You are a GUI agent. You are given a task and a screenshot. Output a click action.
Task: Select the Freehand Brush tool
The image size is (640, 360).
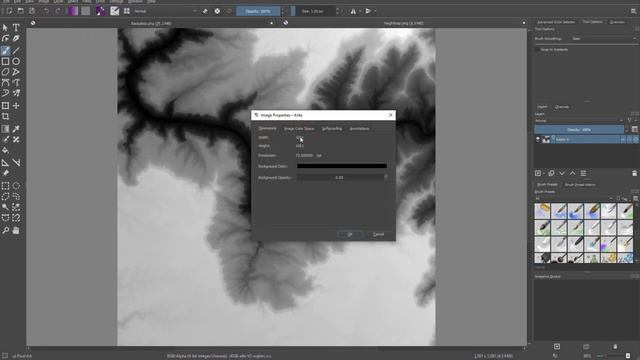pyautogui.click(x=5, y=51)
